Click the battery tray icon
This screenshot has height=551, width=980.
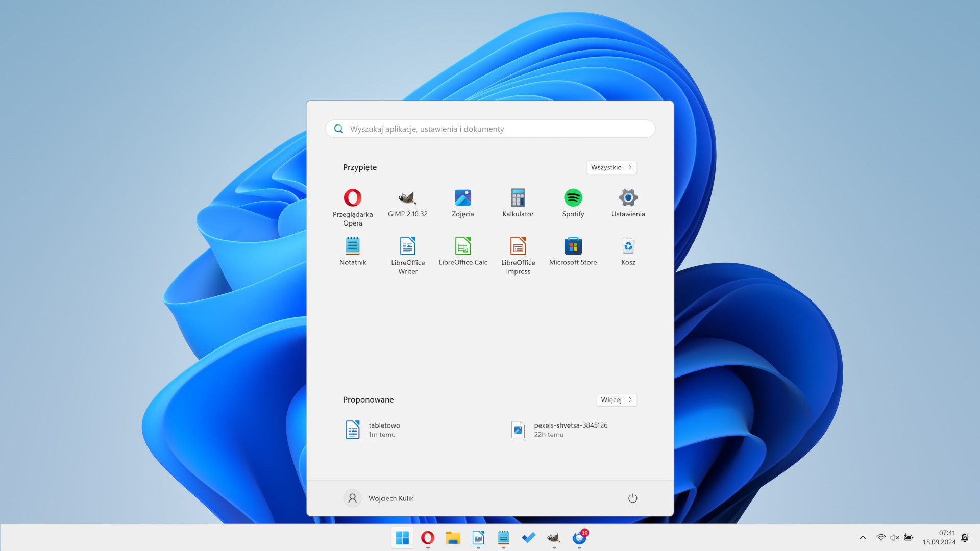909,538
